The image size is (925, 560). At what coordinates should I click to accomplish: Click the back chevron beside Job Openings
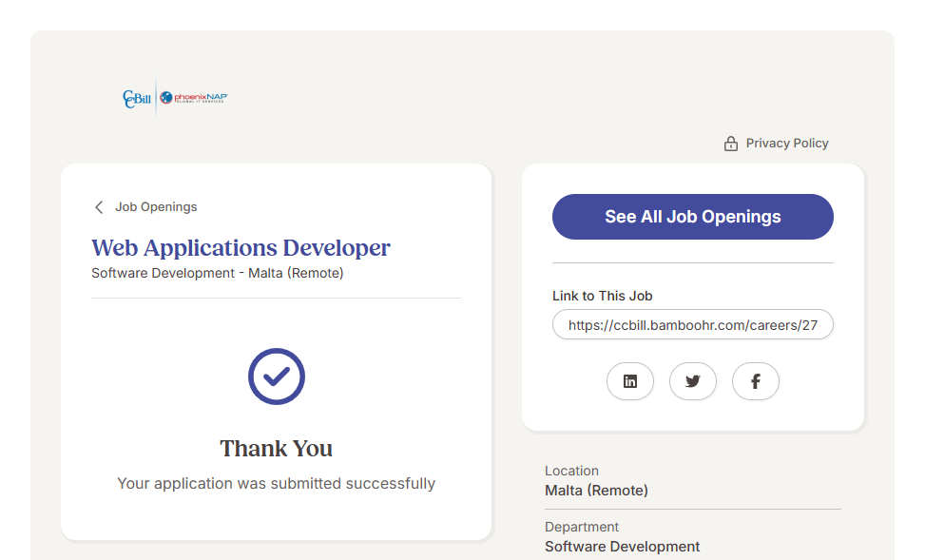(99, 207)
